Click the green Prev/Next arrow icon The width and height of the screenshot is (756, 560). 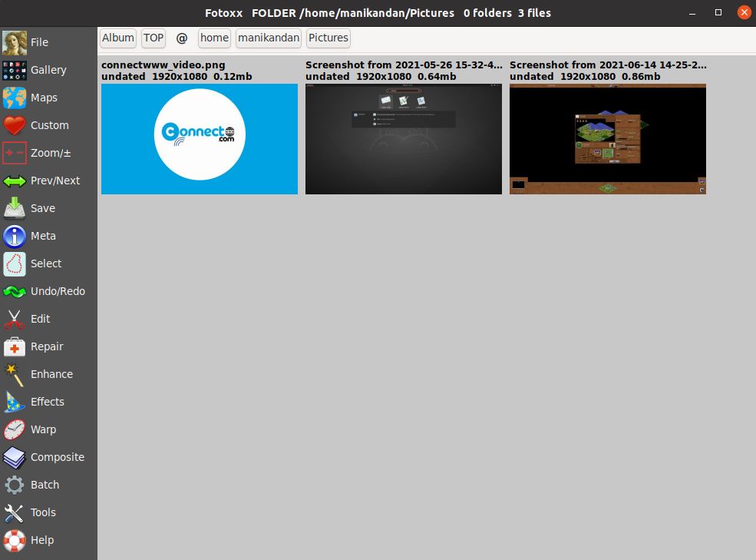15,181
